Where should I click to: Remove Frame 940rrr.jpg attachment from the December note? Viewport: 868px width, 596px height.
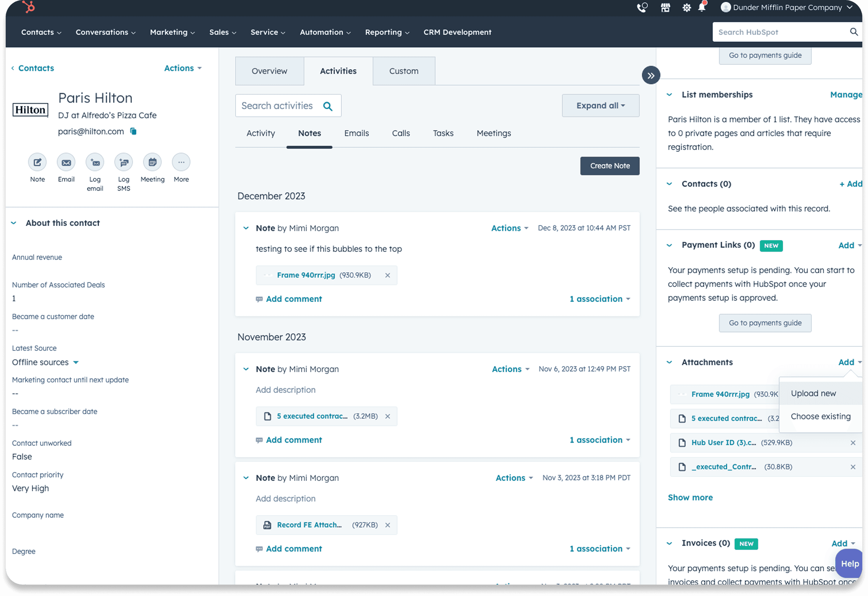(x=387, y=276)
